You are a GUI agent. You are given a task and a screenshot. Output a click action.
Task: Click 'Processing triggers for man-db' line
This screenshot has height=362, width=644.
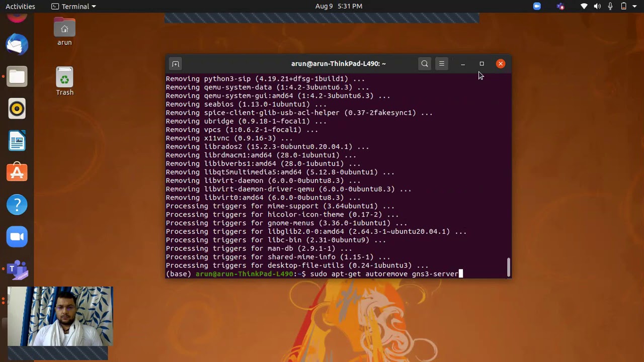coord(259,249)
